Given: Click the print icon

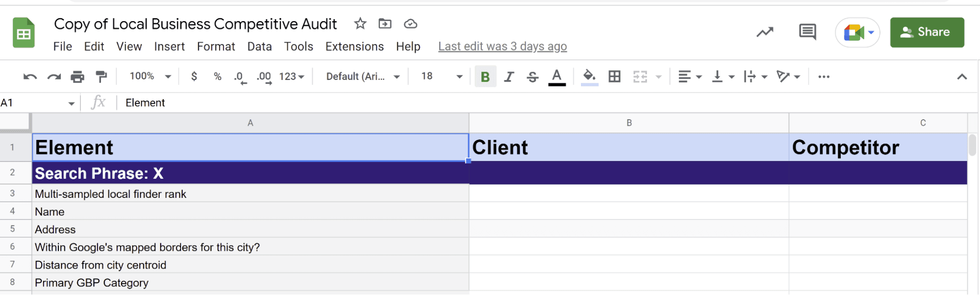Looking at the screenshot, I should click(77, 77).
